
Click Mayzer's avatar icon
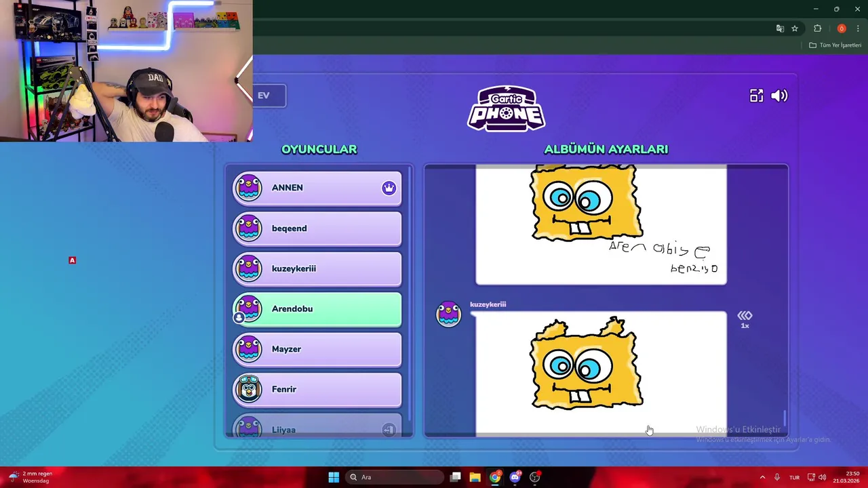coord(249,349)
